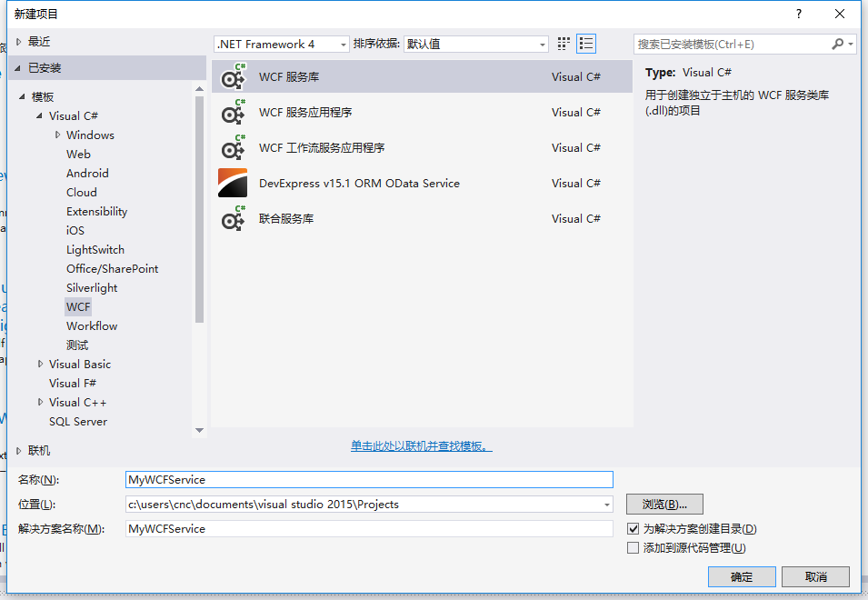Open search options dropdown arrow

click(x=851, y=45)
